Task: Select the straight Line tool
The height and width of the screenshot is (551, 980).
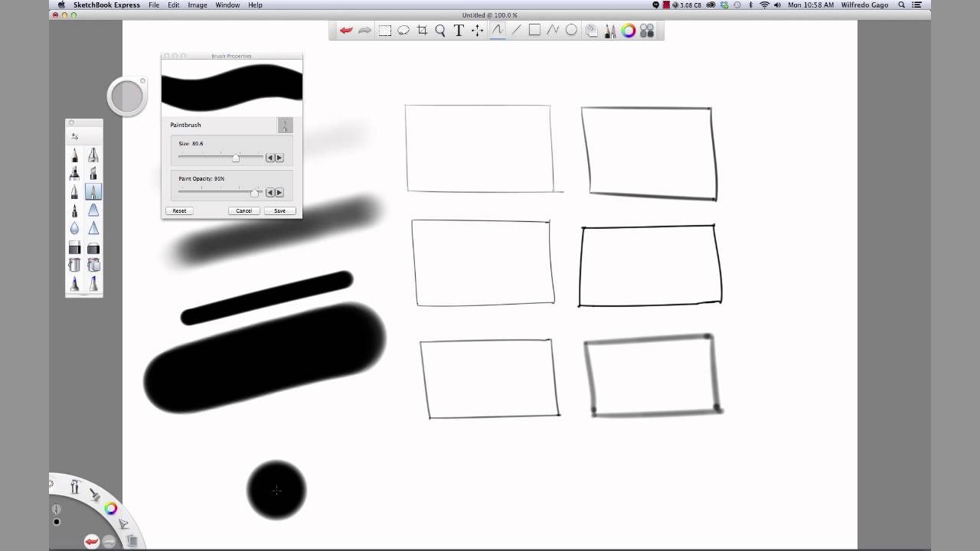Action: (x=516, y=31)
